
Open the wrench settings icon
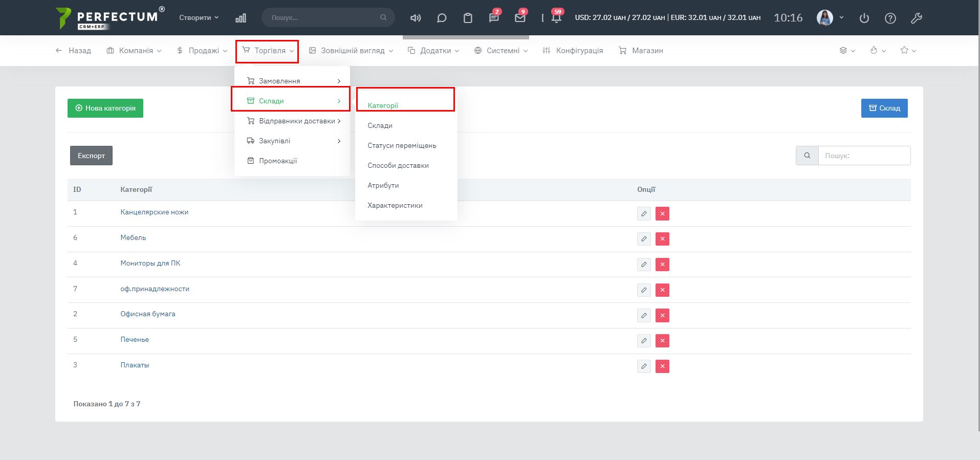(917, 18)
